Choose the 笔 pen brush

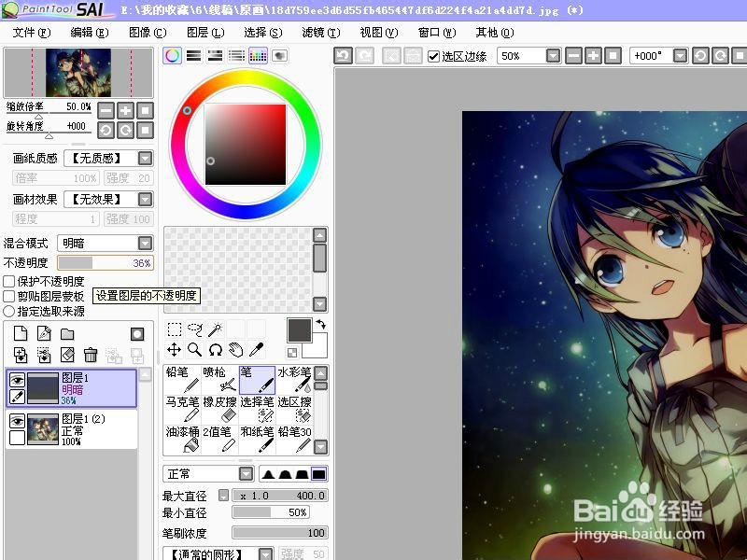258,380
